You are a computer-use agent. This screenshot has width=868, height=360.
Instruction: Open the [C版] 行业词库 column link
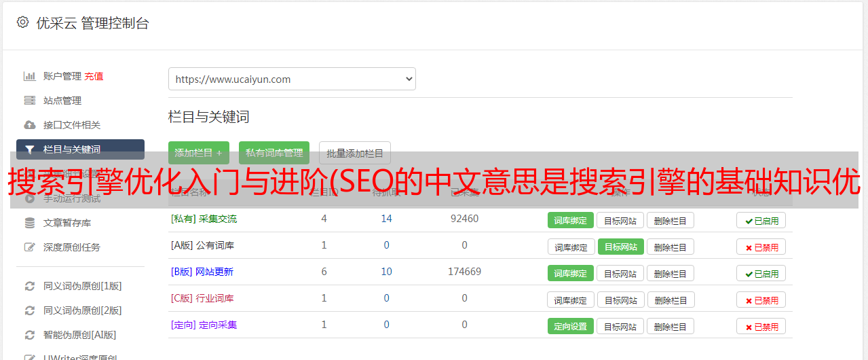(x=202, y=298)
